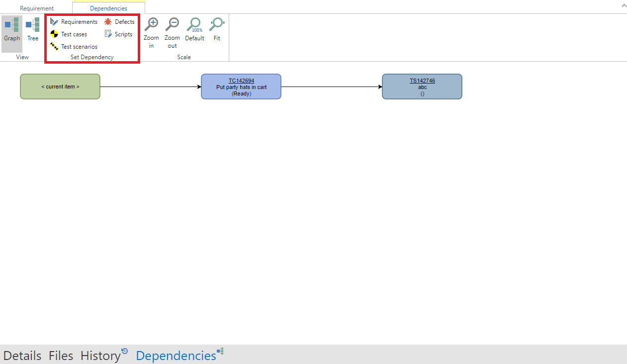Set dependency on Requirements
The width and height of the screenshot is (627, 364).
tap(74, 22)
